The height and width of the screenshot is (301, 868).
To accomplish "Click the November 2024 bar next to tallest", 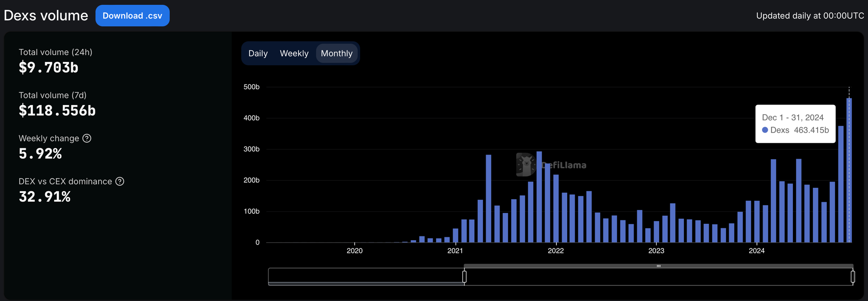I will (x=841, y=184).
